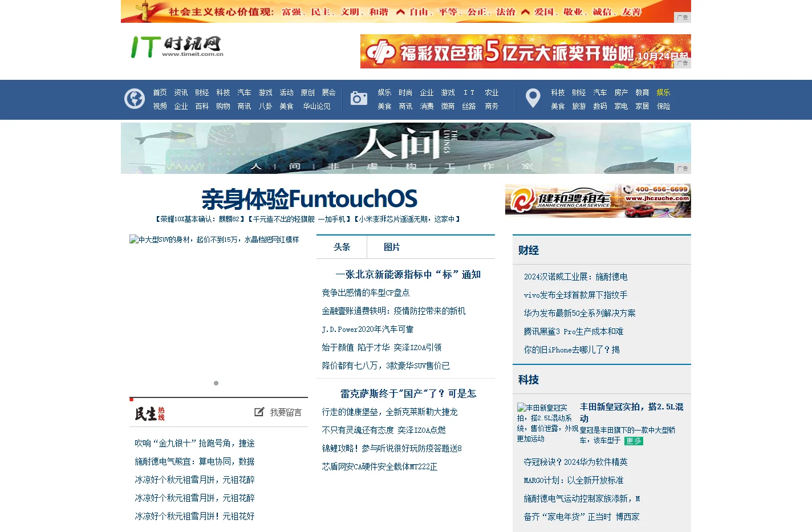Image resolution: width=812 pixels, height=532 pixels.
Task: Open 首页 in the navigation menu
Action: pos(160,92)
